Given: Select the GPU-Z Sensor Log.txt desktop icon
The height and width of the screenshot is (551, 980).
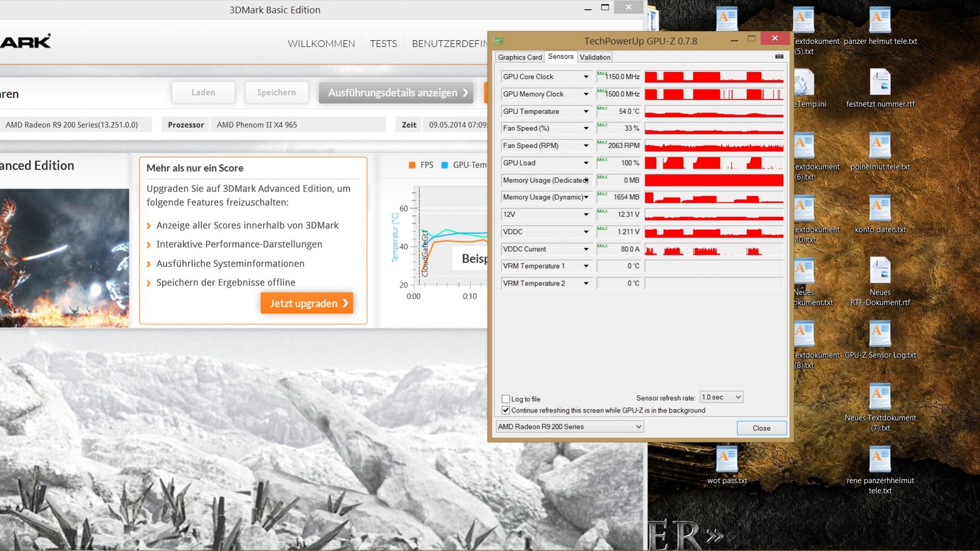Looking at the screenshot, I should coord(880,340).
